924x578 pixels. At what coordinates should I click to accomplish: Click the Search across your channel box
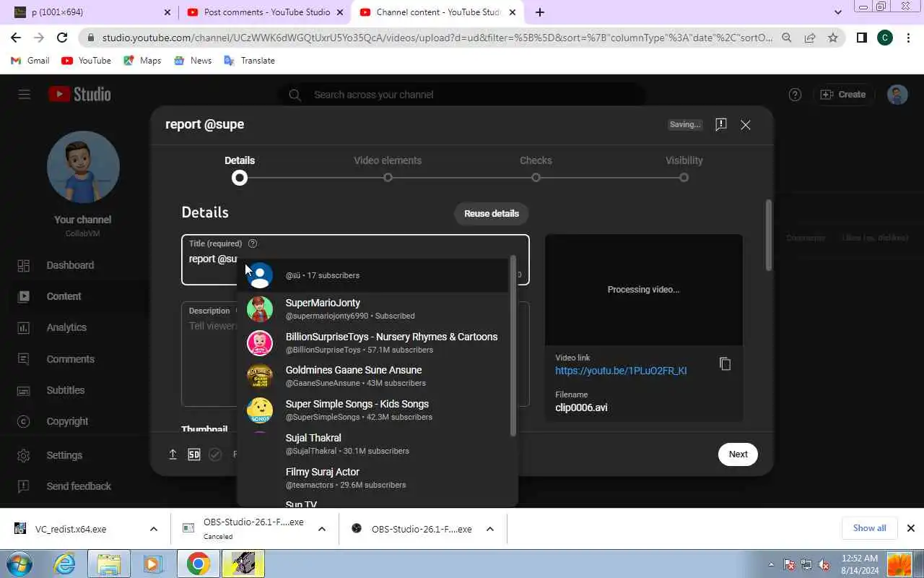click(462, 95)
